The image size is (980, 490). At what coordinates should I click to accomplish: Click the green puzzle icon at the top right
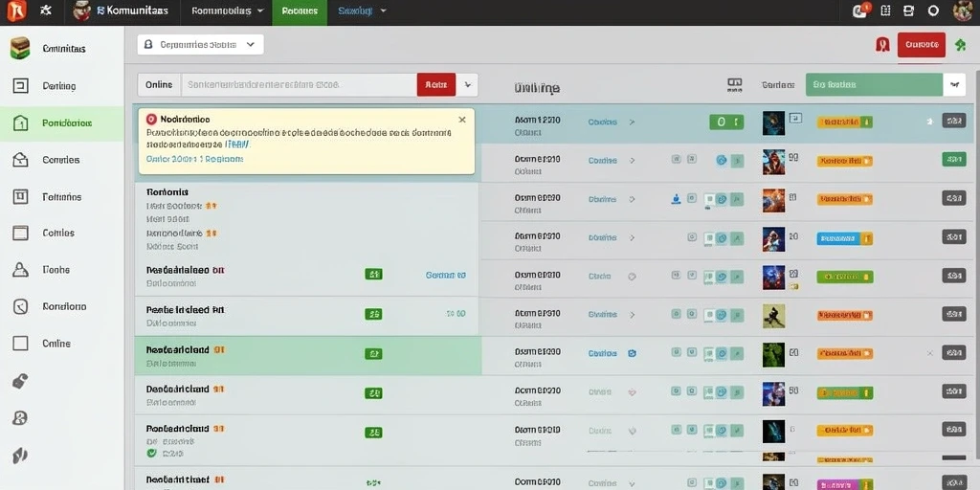tap(961, 45)
